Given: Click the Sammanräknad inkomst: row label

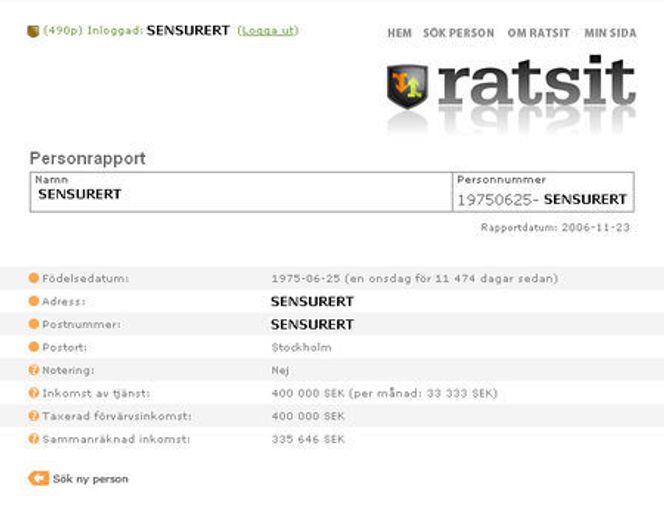Looking at the screenshot, I should coord(116,439).
